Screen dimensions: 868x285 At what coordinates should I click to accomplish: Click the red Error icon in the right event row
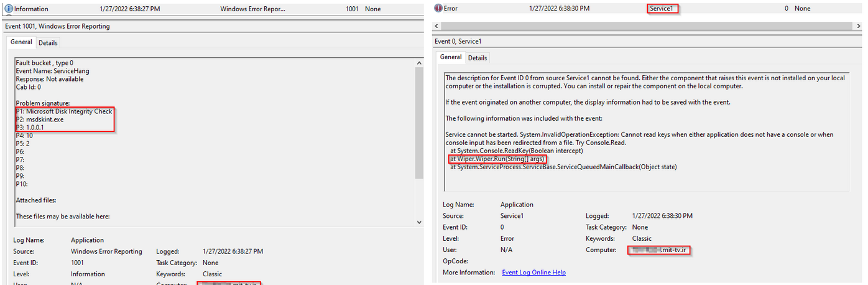click(x=438, y=9)
